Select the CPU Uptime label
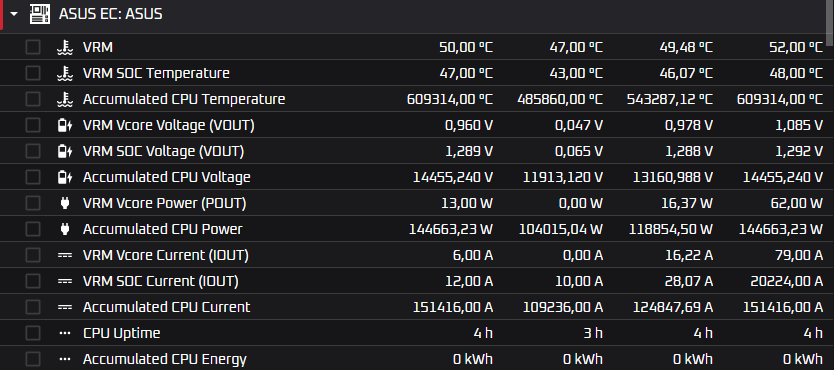The image size is (834, 370). click(x=122, y=333)
